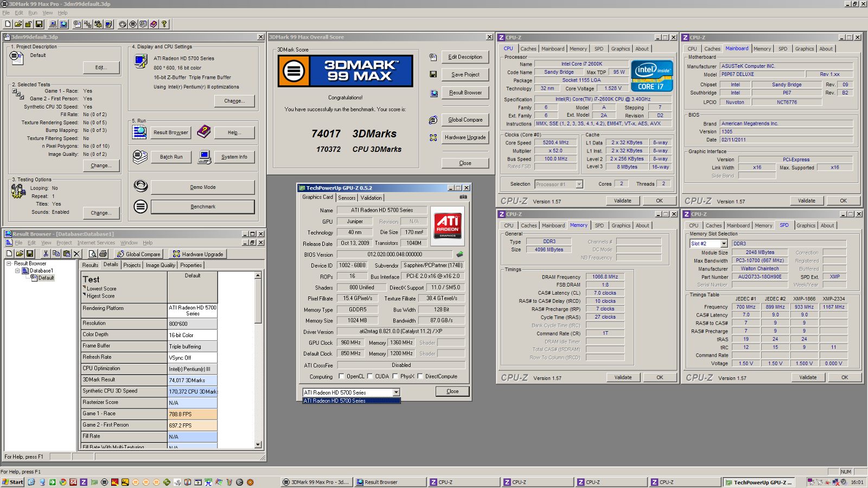This screenshot has width=868, height=488.
Task: Switch to the Sensors tab in GPU-Z
Action: (347, 198)
